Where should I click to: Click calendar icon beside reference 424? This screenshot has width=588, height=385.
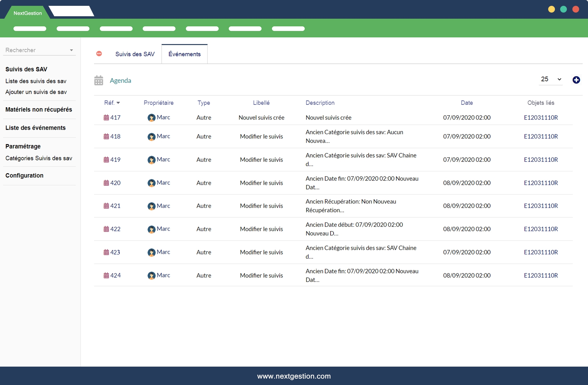point(106,276)
